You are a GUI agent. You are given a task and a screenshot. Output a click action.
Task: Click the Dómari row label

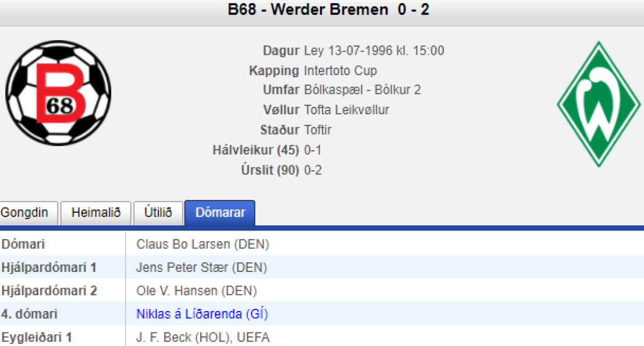pyautogui.click(x=23, y=245)
